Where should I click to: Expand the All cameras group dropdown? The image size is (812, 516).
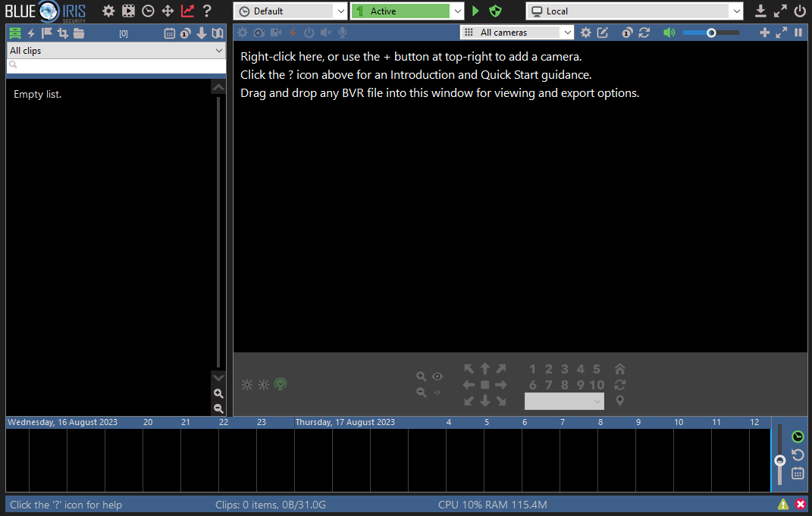click(517, 32)
